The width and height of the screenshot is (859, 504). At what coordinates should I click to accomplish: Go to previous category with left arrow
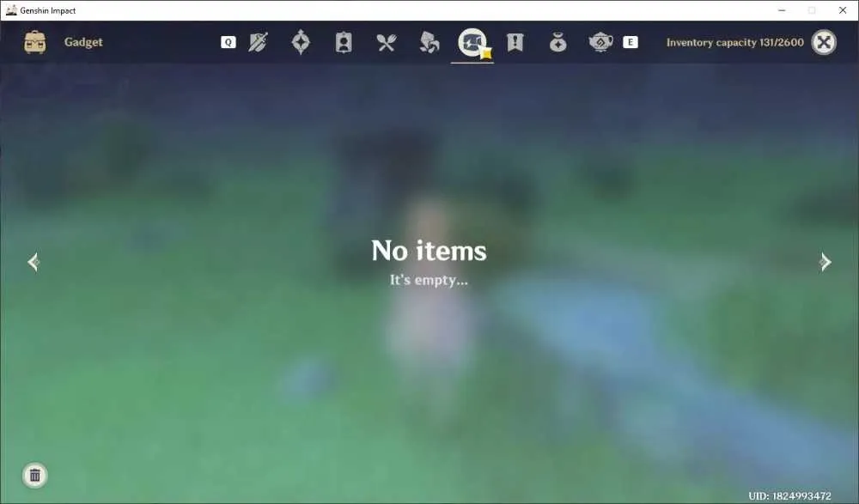click(x=34, y=262)
